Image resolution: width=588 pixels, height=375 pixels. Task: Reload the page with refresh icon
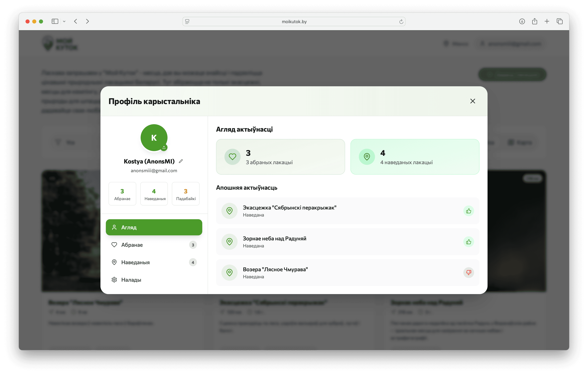[x=401, y=22]
